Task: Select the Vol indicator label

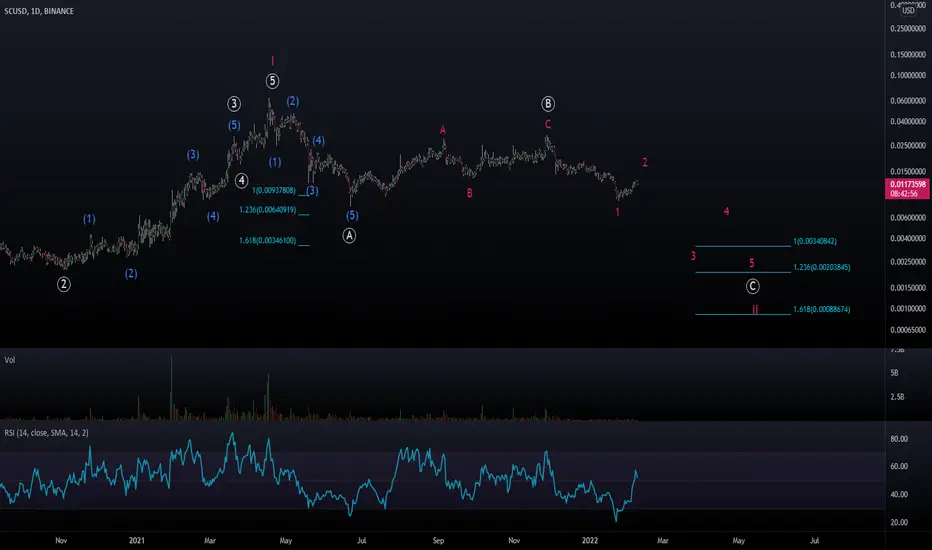Action: (x=10, y=360)
